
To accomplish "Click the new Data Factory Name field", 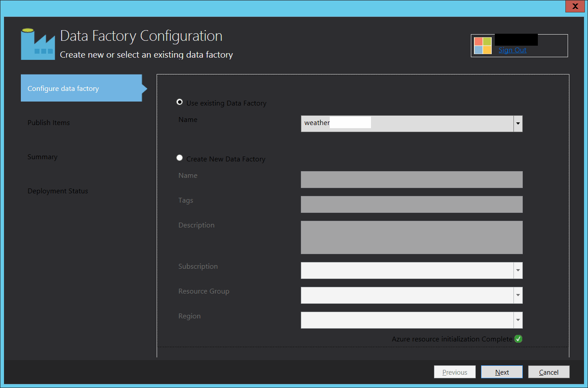I will (412, 180).
